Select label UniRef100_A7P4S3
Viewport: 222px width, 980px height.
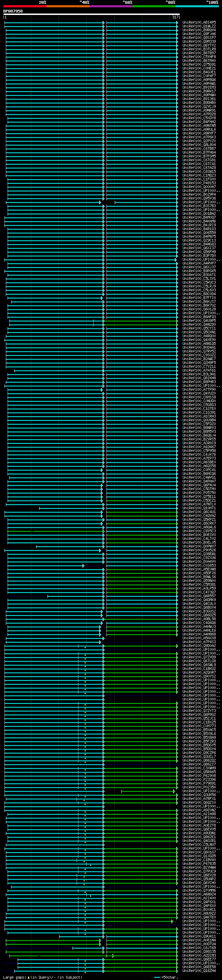point(199,642)
